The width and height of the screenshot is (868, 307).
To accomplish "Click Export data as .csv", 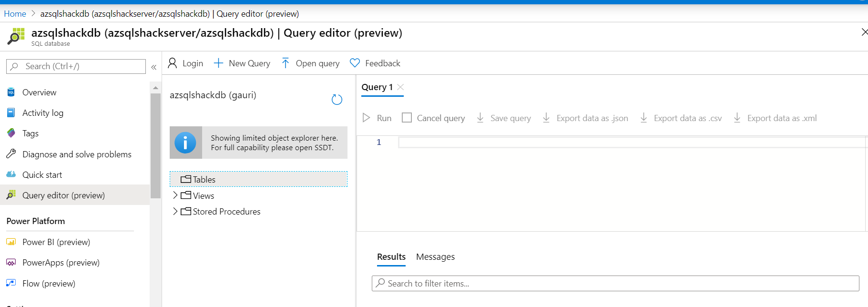I will point(681,118).
